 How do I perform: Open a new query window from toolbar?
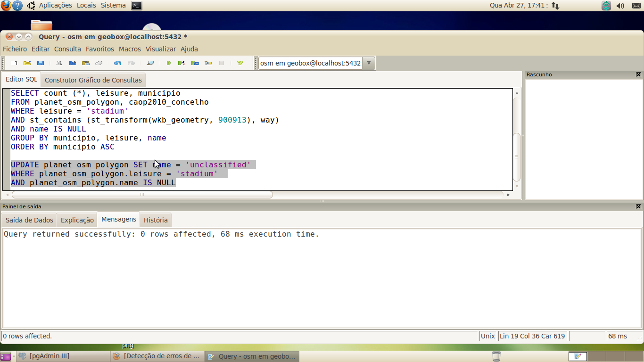[x=14, y=63]
